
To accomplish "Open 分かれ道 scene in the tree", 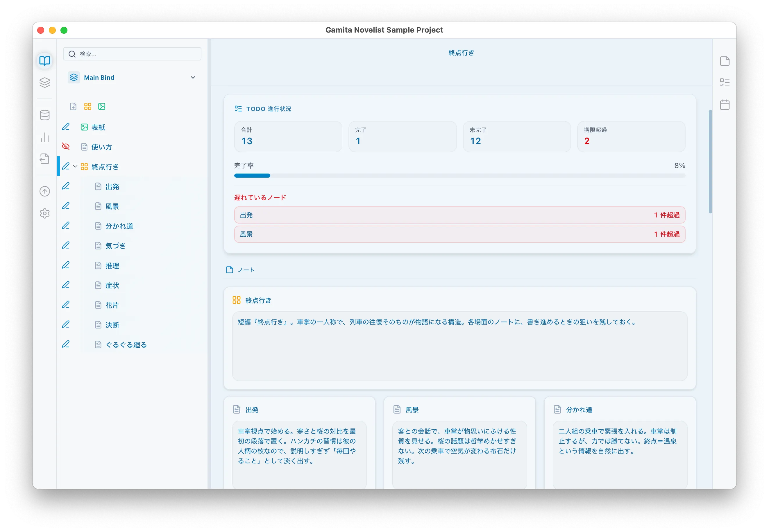I will tap(119, 226).
